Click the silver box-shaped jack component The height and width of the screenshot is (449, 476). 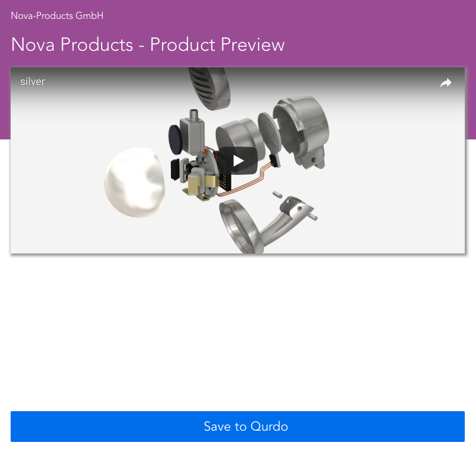(x=192, y=132)
